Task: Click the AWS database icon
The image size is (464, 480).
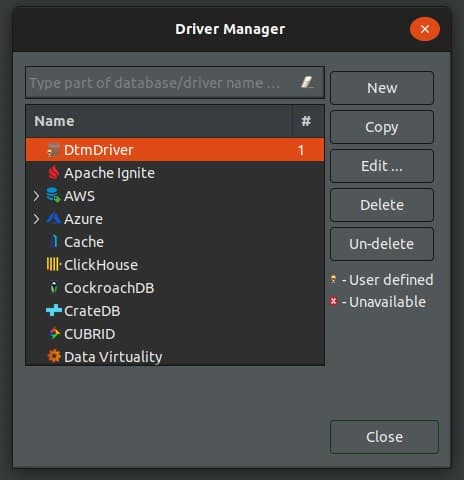Action: tap(53, 195)
